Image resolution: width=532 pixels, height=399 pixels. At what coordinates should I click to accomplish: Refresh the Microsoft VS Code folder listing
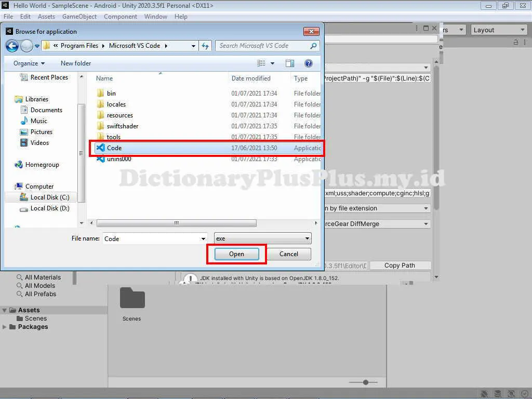point(205,46)
